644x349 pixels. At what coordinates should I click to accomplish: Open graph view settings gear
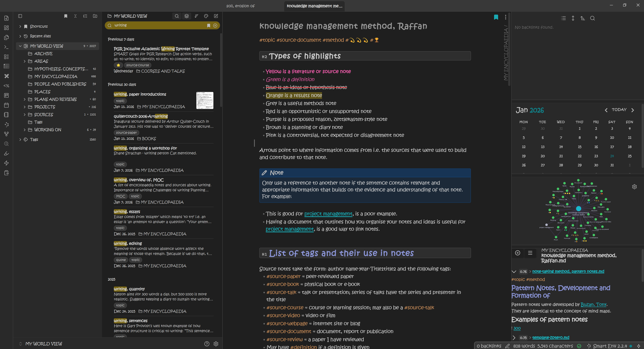[x=634, y=187]
